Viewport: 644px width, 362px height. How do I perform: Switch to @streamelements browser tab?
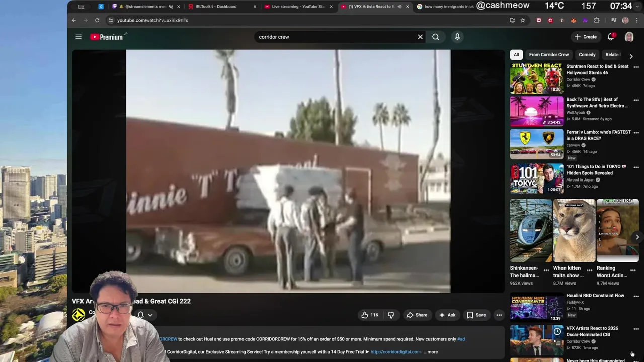144,7
